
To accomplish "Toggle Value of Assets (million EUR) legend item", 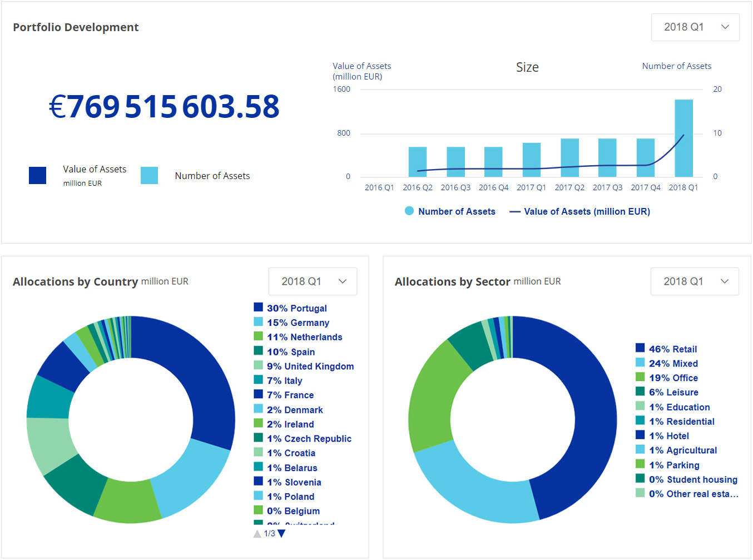I will (580, 211).
